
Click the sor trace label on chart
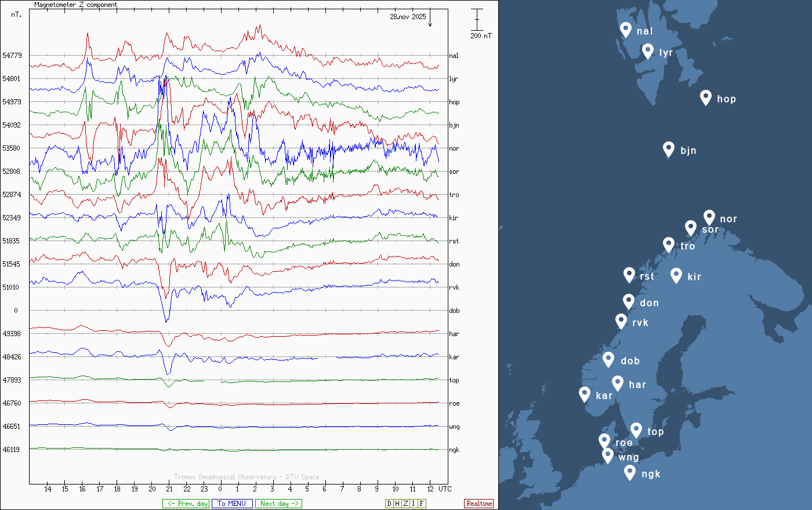tap(454, 172)
